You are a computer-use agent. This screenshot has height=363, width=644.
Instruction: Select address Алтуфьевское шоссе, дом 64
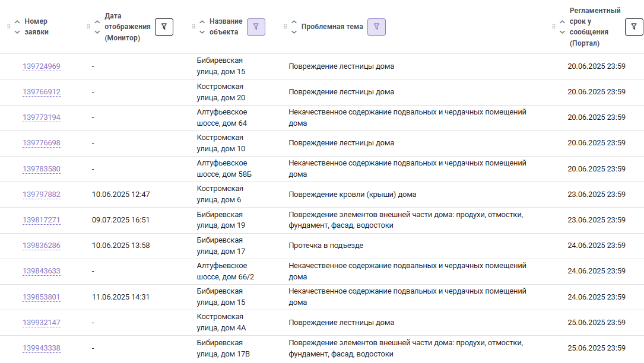222,117
